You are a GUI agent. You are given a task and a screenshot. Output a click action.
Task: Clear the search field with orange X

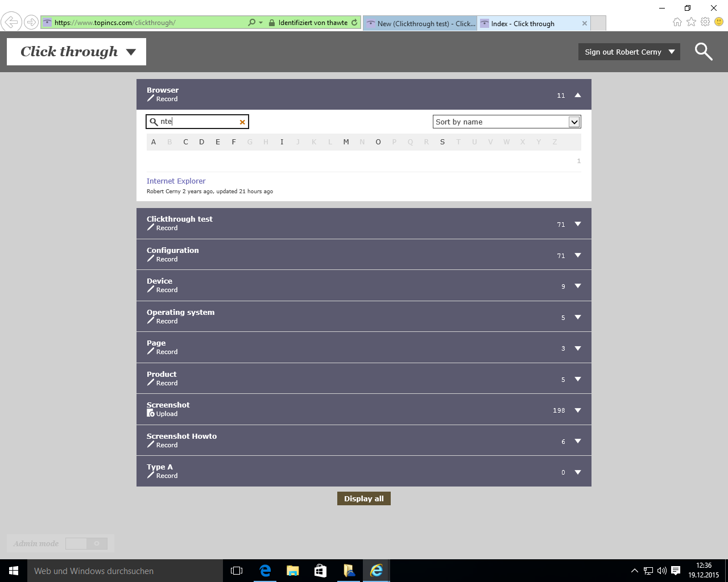tap(242, 122)
